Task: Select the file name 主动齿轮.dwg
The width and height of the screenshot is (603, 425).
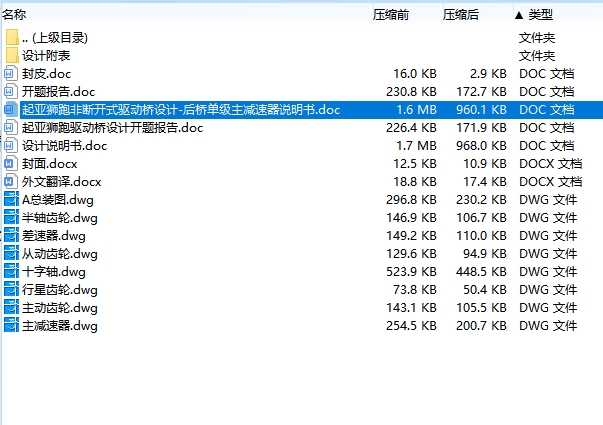Action: [x=60, y=308]
